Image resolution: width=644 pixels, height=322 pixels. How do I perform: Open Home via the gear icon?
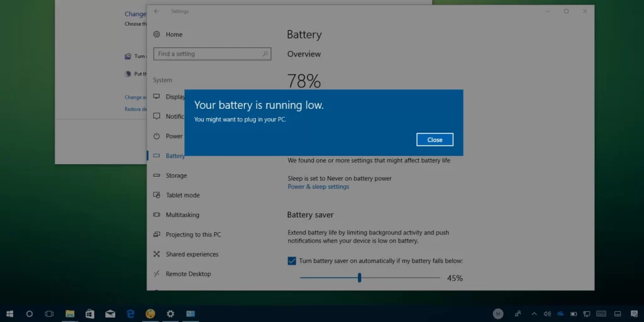(157, 35)
